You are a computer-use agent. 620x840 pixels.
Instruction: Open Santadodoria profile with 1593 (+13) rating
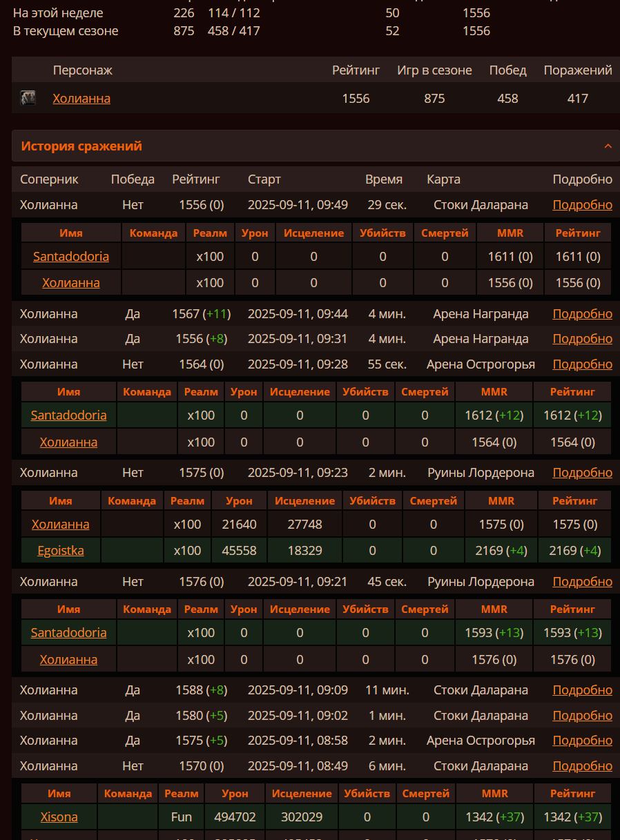click(68, 633)
